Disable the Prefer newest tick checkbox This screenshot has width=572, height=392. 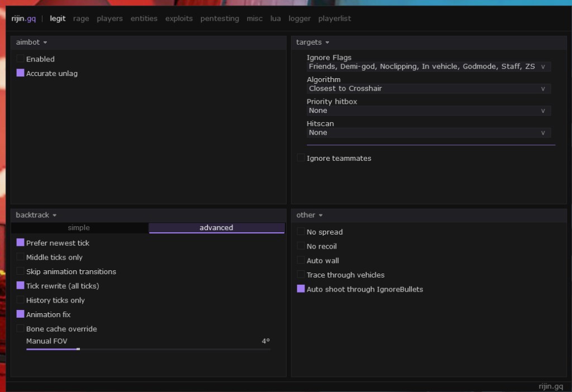click(21, 242)
